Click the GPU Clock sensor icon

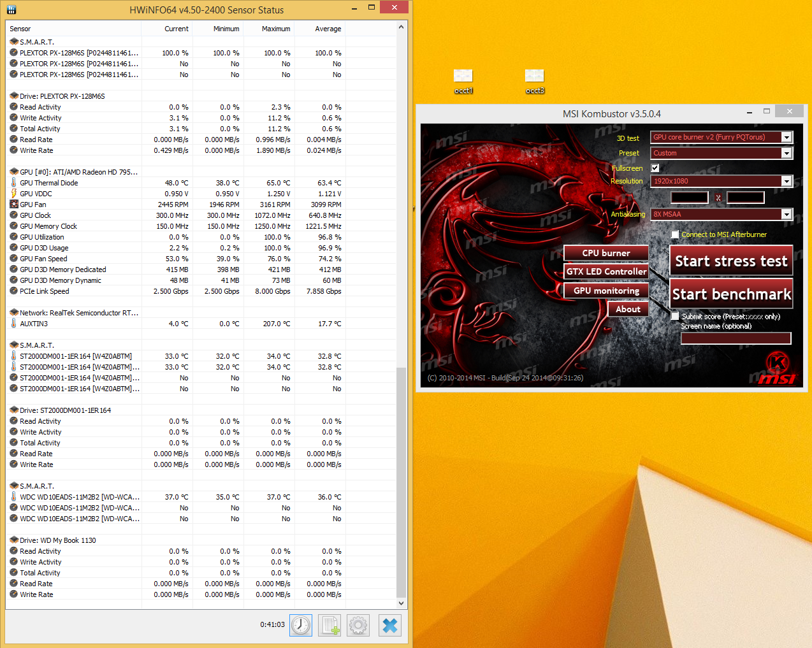[x=13, y=215]
